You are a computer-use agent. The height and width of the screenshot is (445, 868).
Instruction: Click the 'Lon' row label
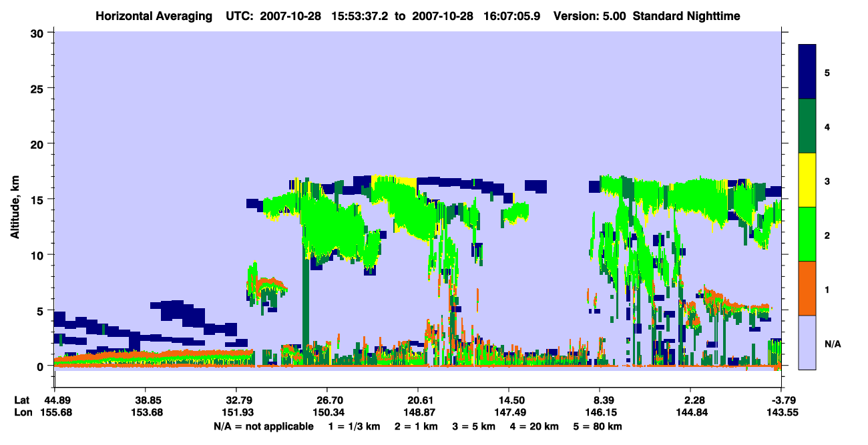[x=23, y=412]
